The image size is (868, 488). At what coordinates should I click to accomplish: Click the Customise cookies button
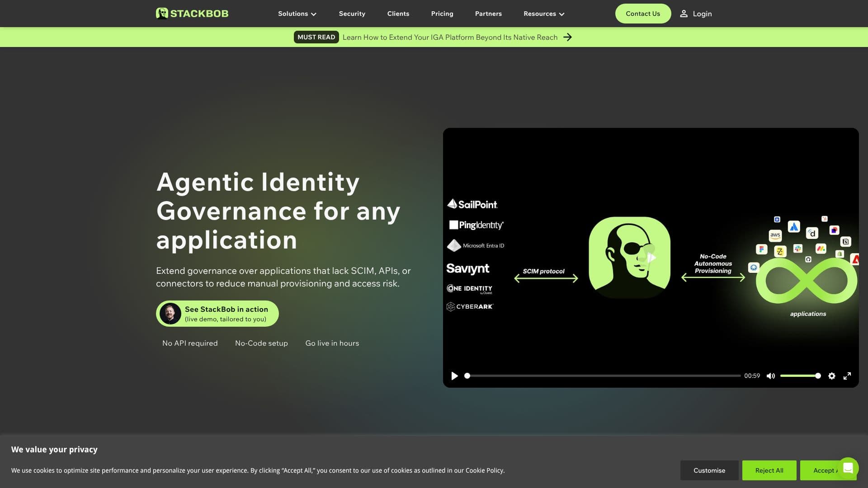point(709,470)
